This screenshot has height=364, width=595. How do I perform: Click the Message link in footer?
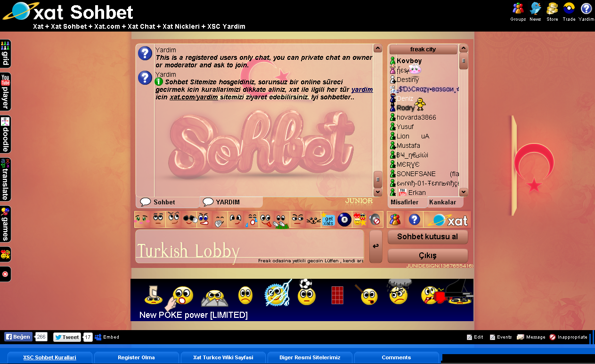pos(531,337)
